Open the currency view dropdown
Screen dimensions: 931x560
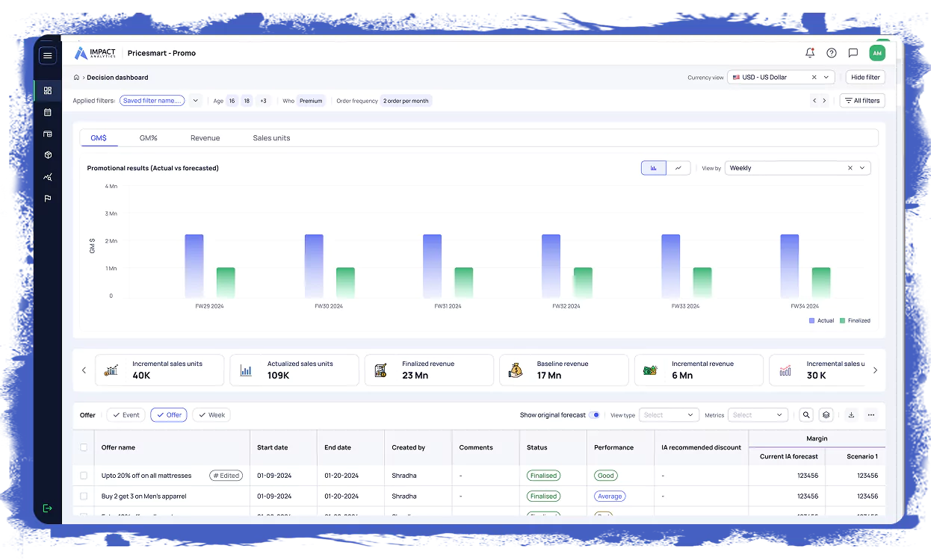[x=780, y=77]
